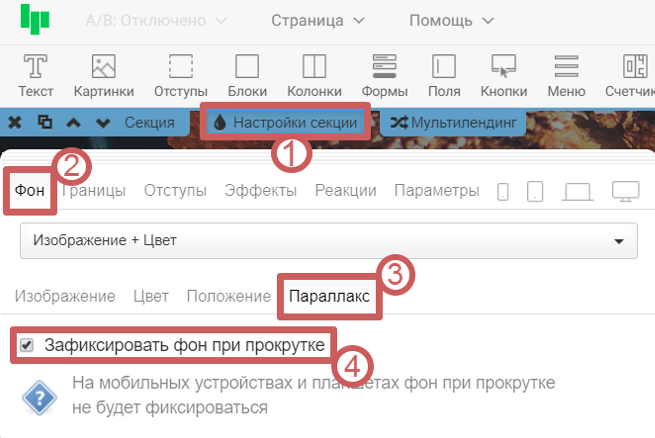This screenshot has height=438, width=655.
Task: Switch to the Параллакс tab
Action: (329, 296)
